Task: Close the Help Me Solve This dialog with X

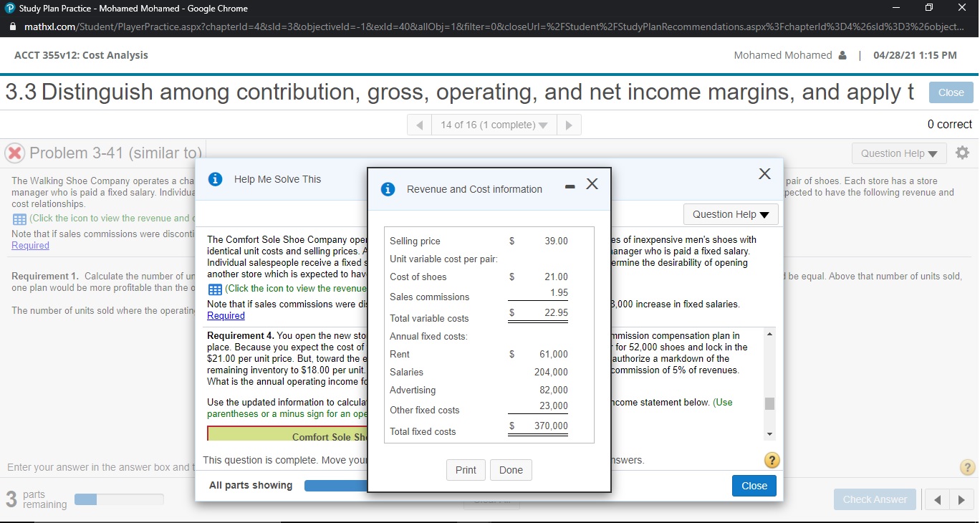Action: tap(764, 174)
